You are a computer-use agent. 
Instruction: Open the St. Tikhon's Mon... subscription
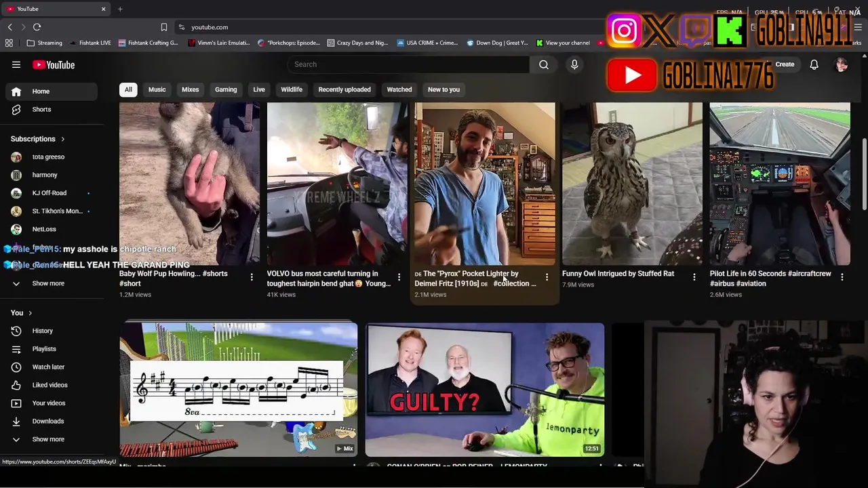tap(52, 211)
